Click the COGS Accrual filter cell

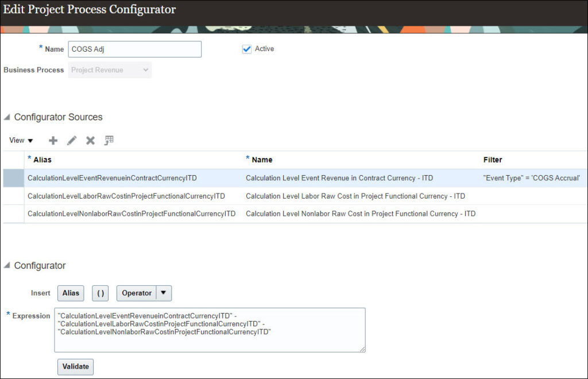pos(531,179)
